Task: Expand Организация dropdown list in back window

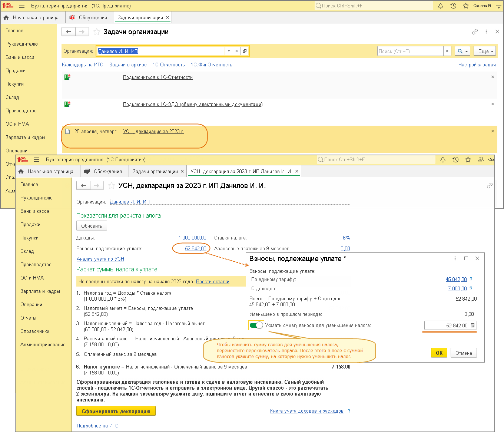Action: click(x=229, y=51)
